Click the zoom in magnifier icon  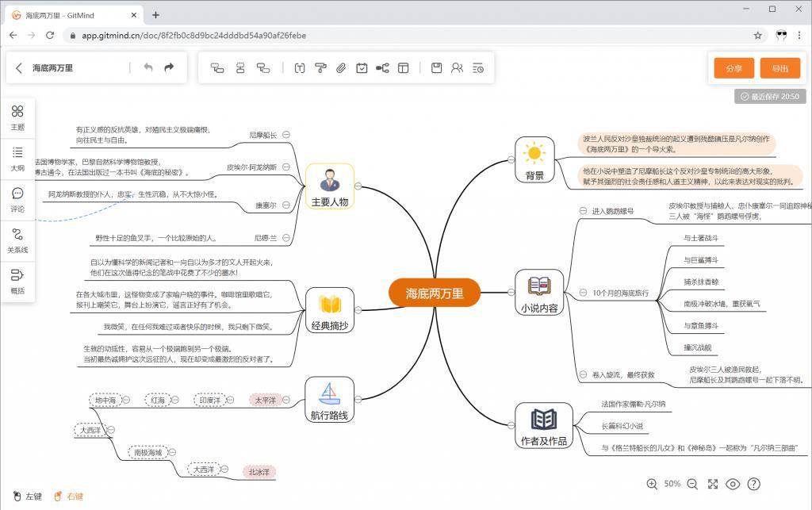click(x=652, y=484)
